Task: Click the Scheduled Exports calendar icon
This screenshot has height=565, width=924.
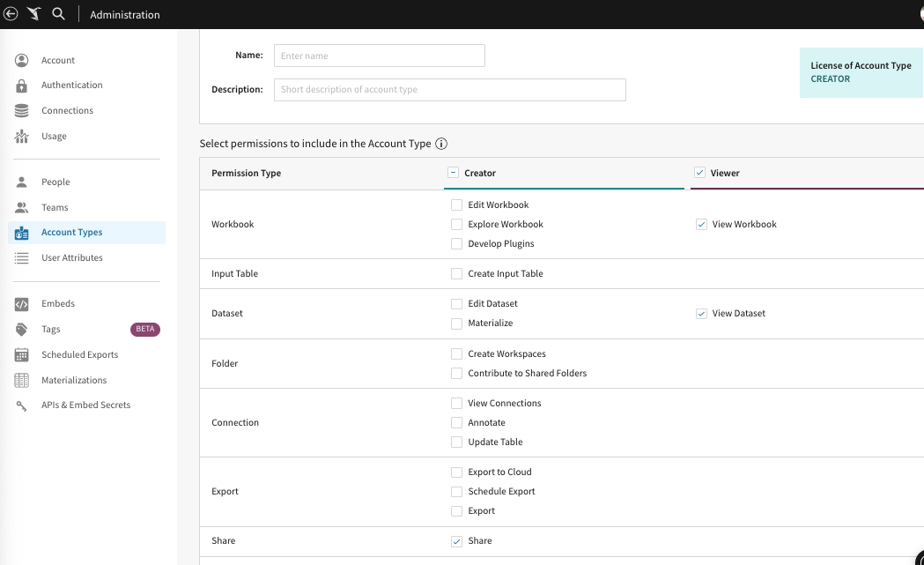Action: [21, 355]
